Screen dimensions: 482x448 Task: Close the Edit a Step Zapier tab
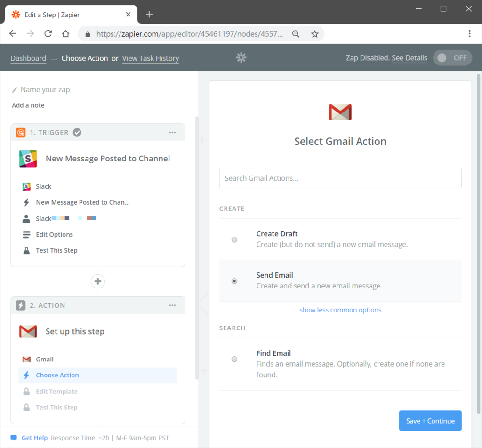129,15
